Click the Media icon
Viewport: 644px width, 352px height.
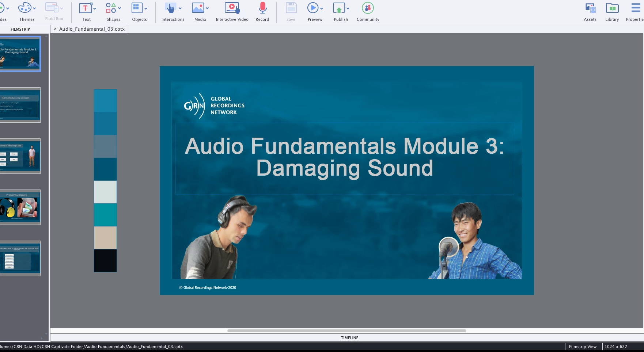tap(198, 8)
